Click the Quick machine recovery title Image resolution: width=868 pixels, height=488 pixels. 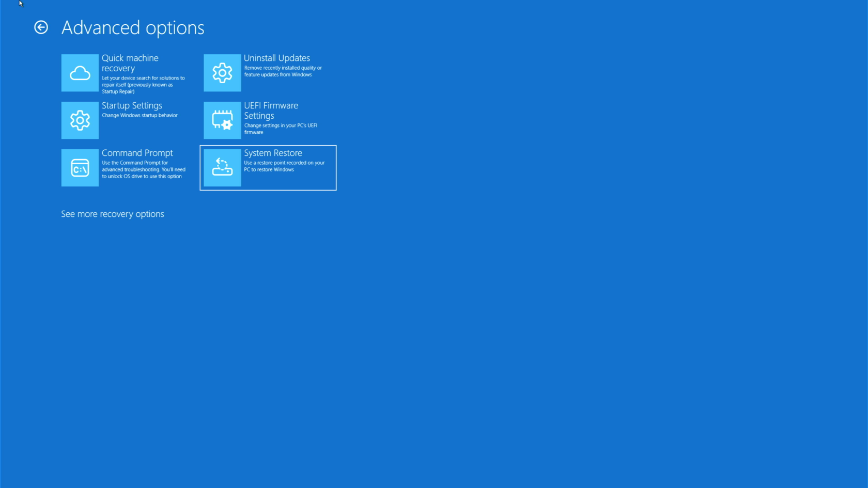pos(130,63)
